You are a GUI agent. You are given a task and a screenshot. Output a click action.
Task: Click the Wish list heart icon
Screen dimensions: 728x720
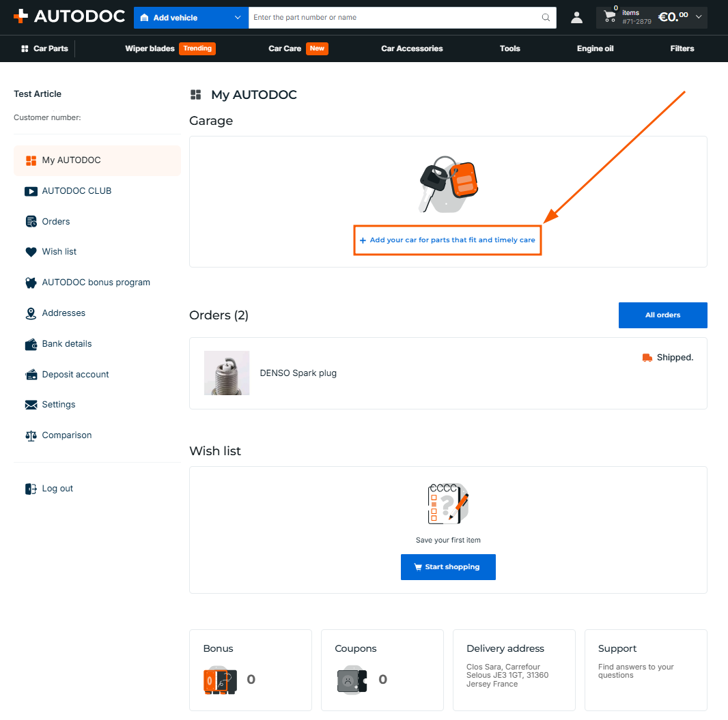(x=31, y=252)
